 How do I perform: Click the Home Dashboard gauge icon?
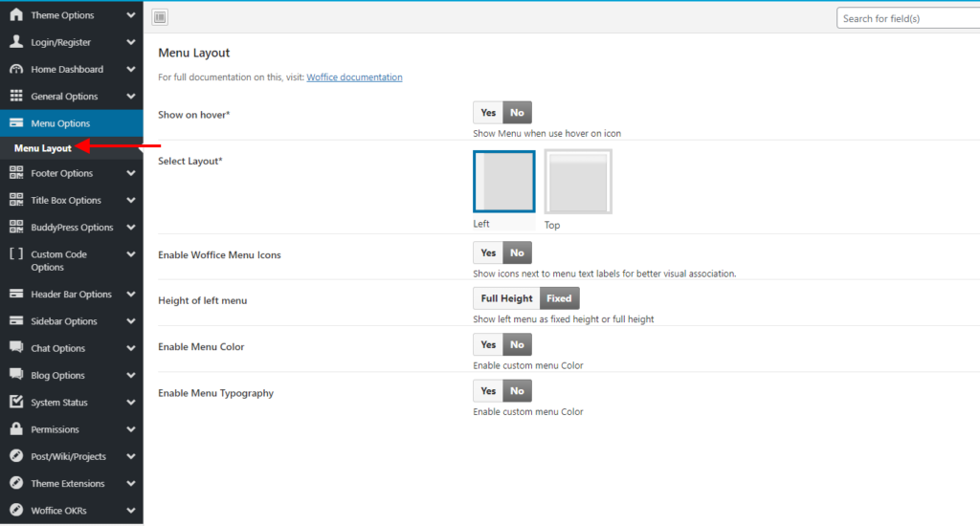(15, 70)
